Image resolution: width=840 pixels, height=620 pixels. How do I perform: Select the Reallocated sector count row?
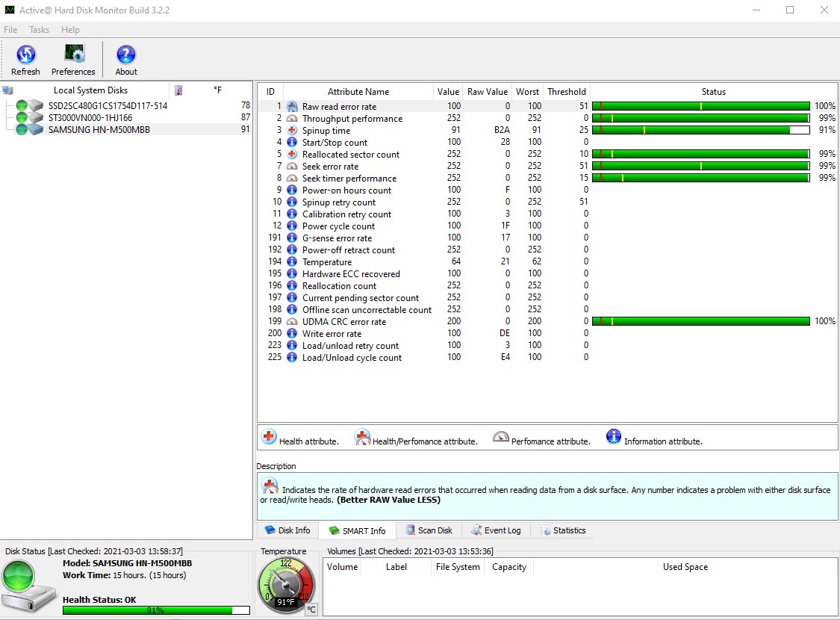350,155
